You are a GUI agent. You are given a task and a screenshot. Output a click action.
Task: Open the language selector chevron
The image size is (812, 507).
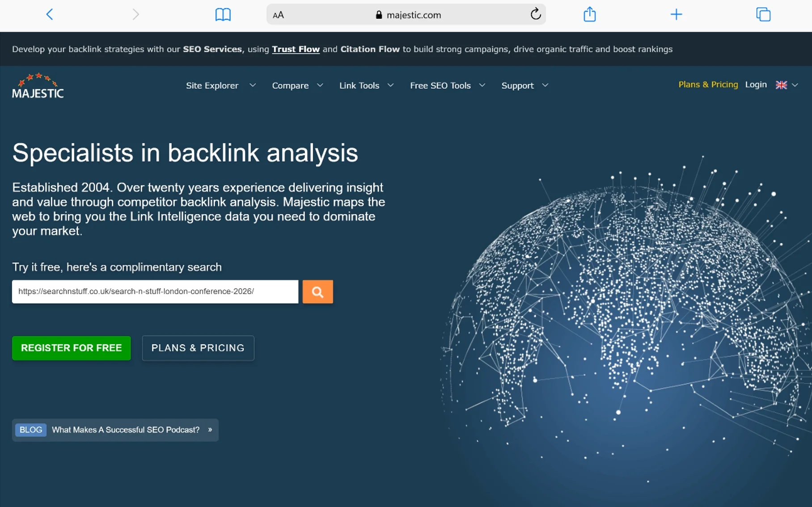click(795, 85)
